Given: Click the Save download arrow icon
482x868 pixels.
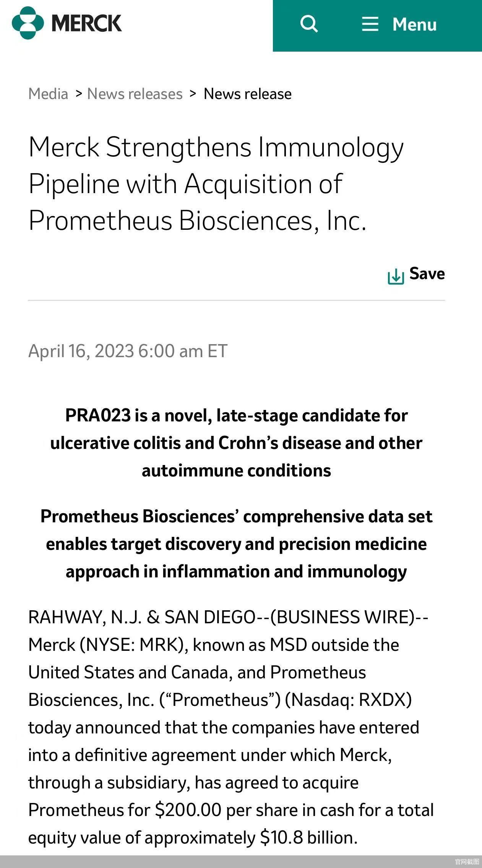Looking at the screenshot, I should point(396,276).
